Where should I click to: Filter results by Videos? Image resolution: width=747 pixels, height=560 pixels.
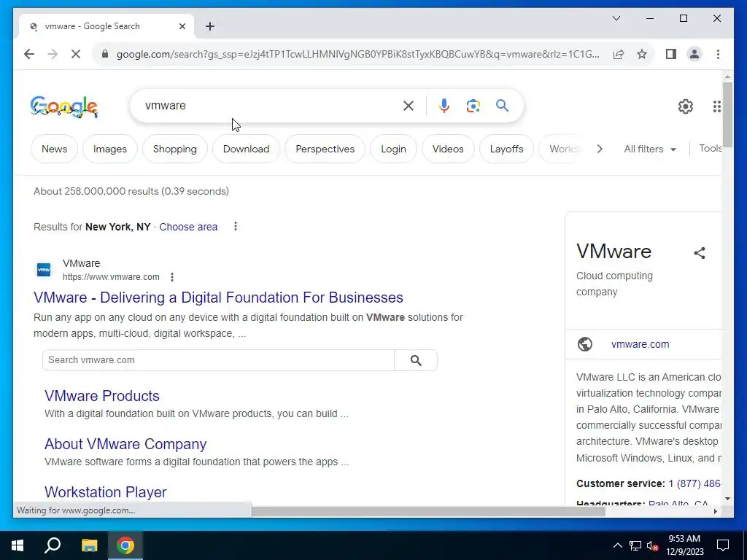(448, 149)
